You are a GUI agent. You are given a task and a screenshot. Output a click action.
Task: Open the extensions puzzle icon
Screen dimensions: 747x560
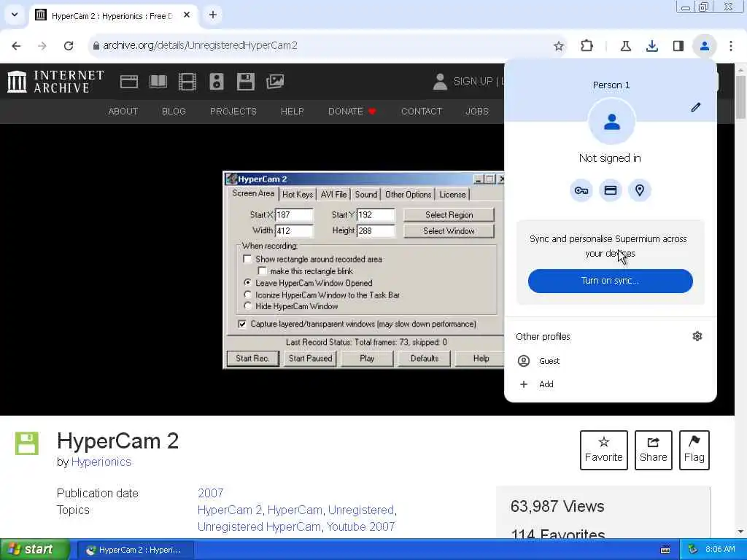click(587, 46)
